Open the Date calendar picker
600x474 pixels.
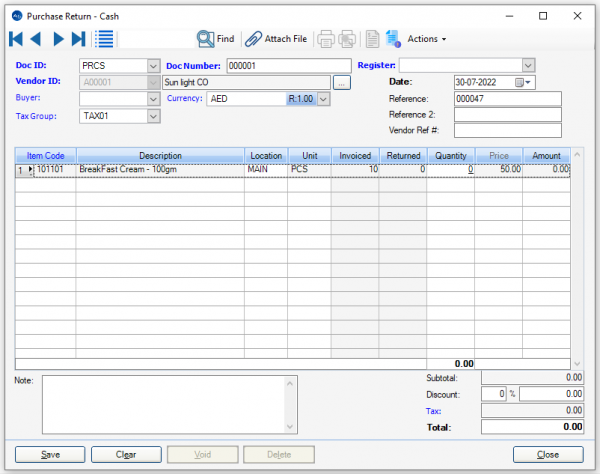(523, 82)
